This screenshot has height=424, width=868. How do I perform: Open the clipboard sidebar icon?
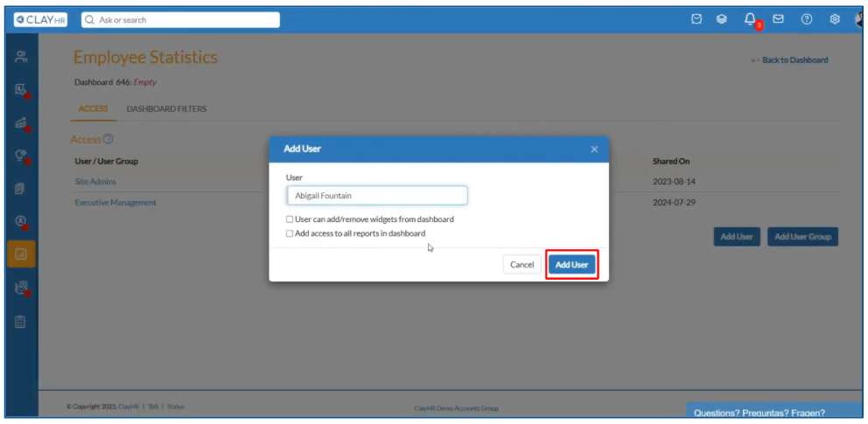(x=20, y=321)
